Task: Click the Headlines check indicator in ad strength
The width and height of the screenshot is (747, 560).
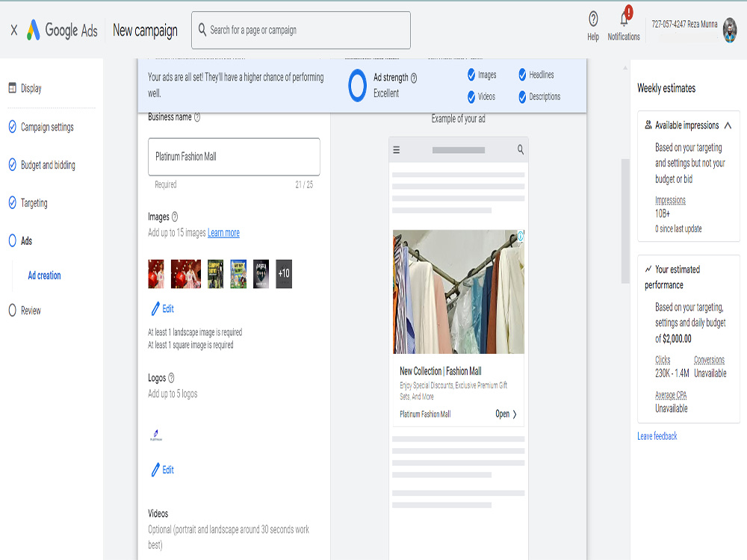Action: (x=522, y=75)
